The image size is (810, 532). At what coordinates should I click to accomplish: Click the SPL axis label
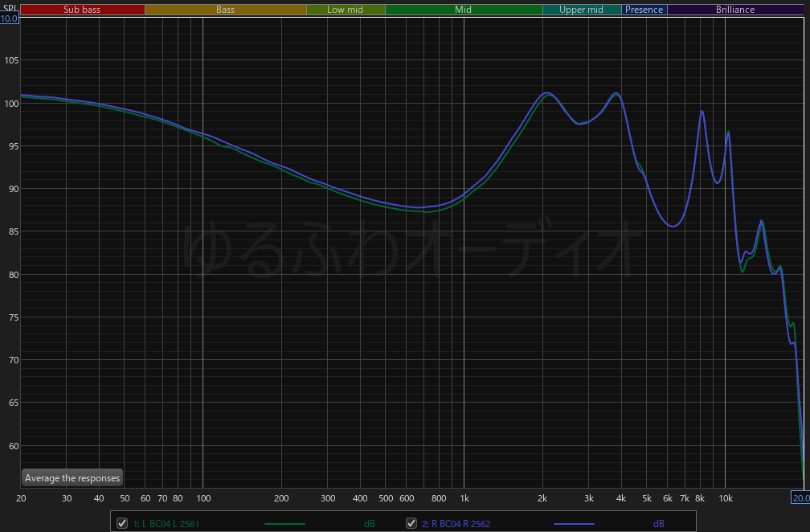(x=10, y=8)
